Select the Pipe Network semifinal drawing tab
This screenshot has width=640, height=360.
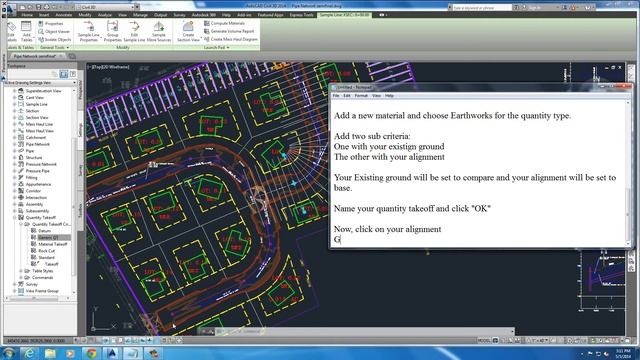pos(35,56)
